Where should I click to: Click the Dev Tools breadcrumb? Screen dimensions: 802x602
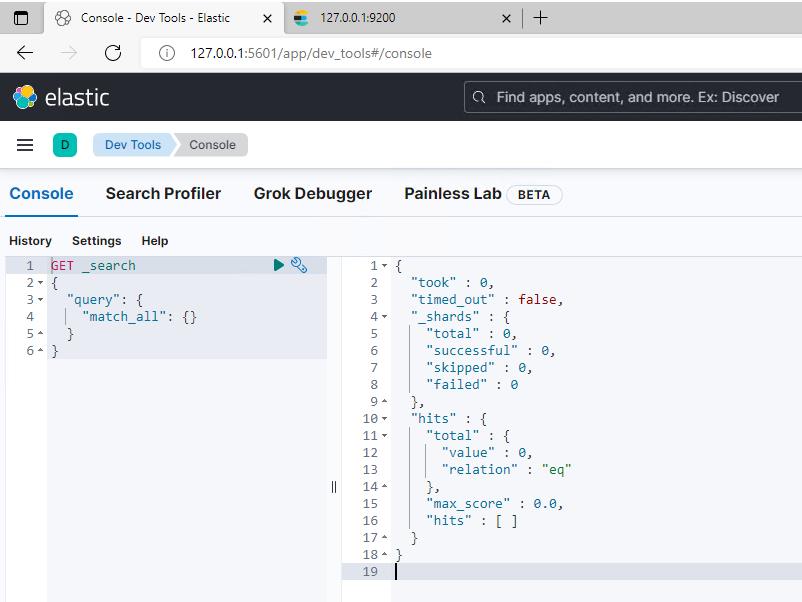tap(133, 145)
